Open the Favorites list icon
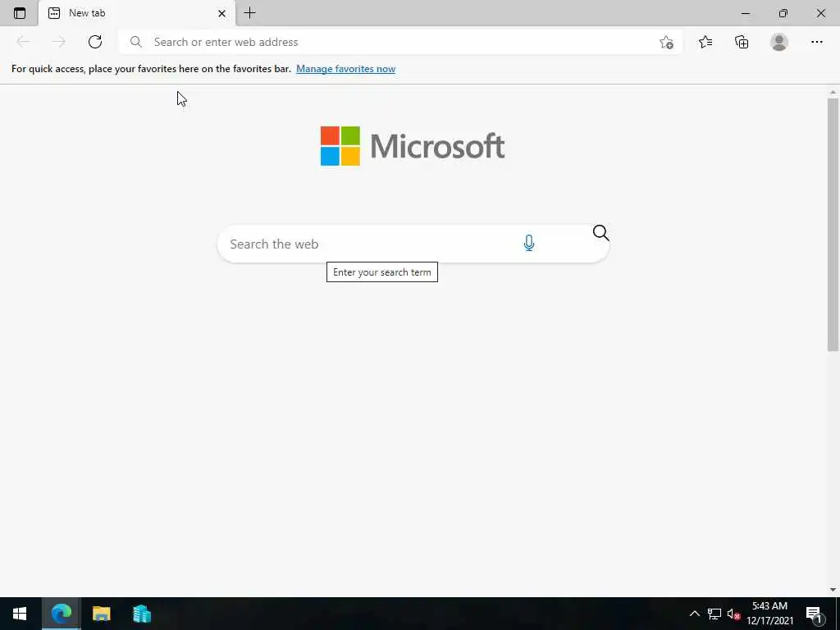This screenshot has height=630, width=840. pyautogui.click(x=705, y=42)
